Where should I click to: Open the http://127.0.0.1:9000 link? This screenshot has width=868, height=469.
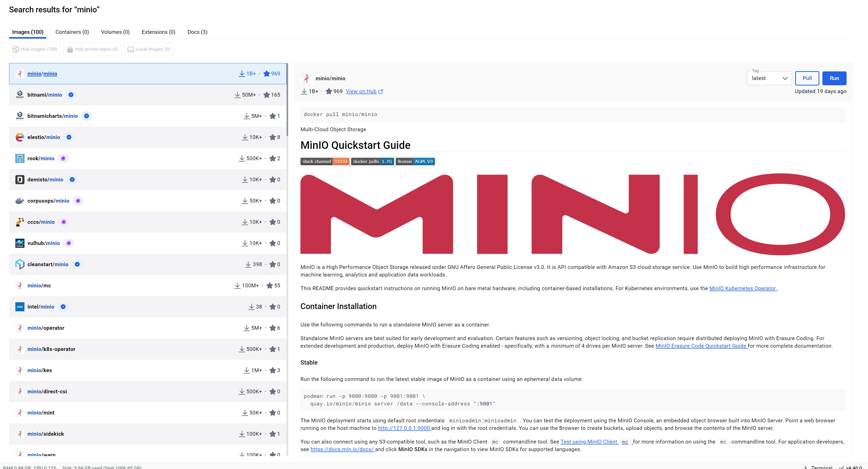point(404,428)
